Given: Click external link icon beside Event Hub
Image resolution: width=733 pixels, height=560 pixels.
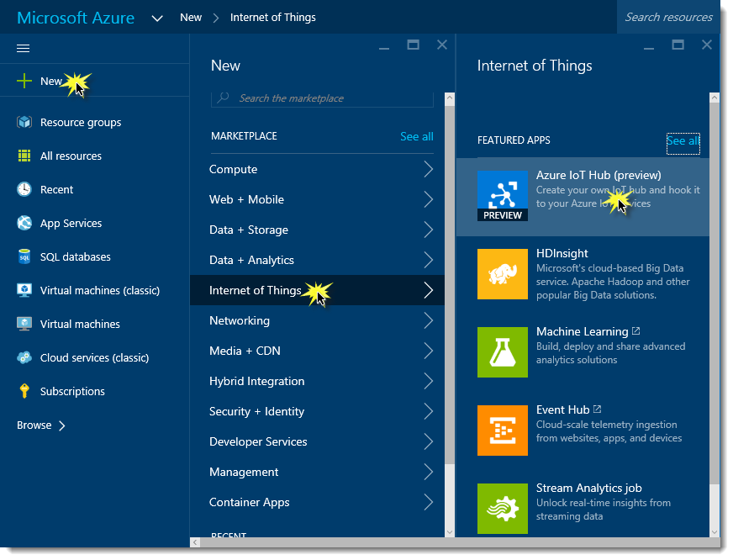Looking at the screenshot, I should (597, 409).
